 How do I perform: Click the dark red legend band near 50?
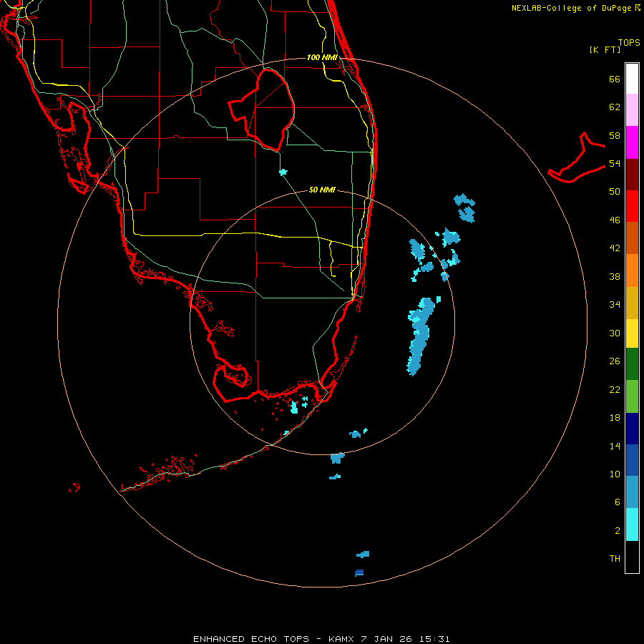[632, 175]
